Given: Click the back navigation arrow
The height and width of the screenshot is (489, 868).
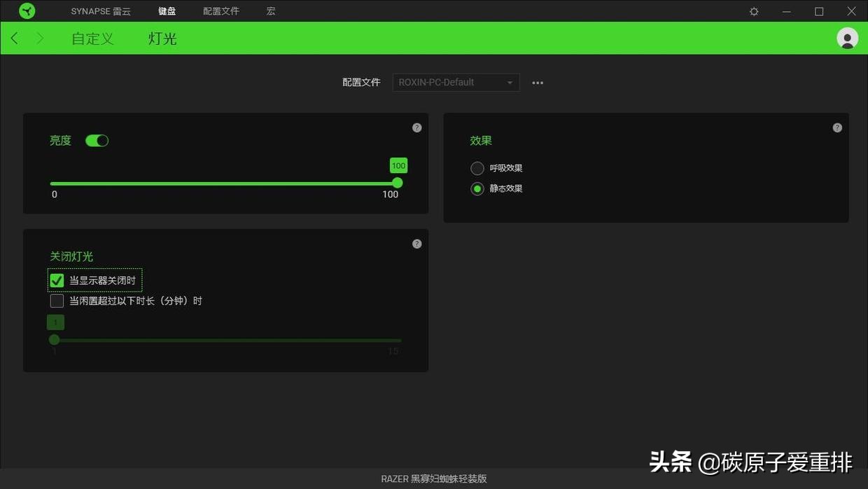Looking at the screenshot, I should pos(14,38).
